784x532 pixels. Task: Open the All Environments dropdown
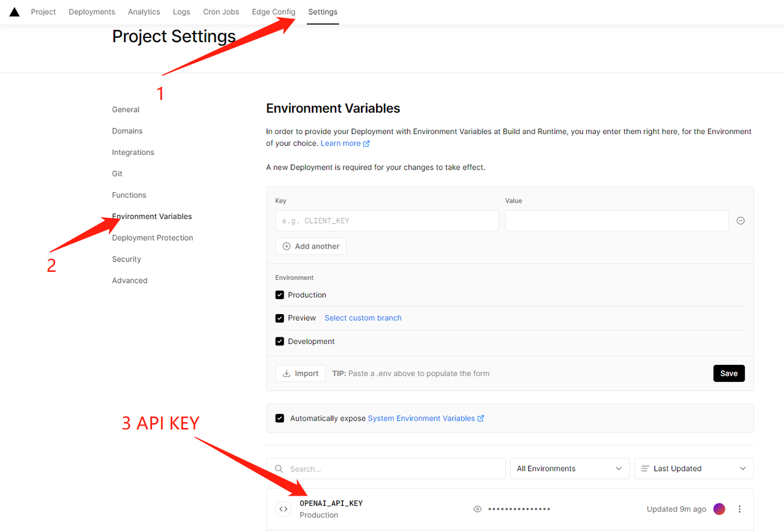[x=570, y=468]
